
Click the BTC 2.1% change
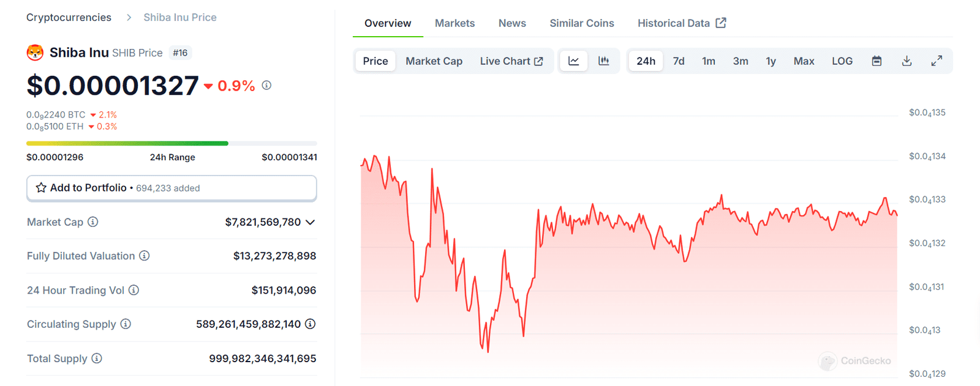[x=104, y=114]
